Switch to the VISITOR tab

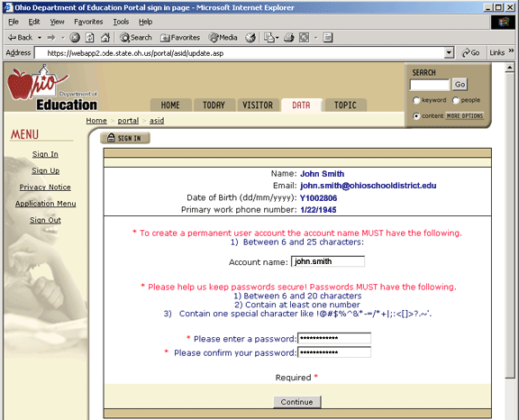click(258, 105)
